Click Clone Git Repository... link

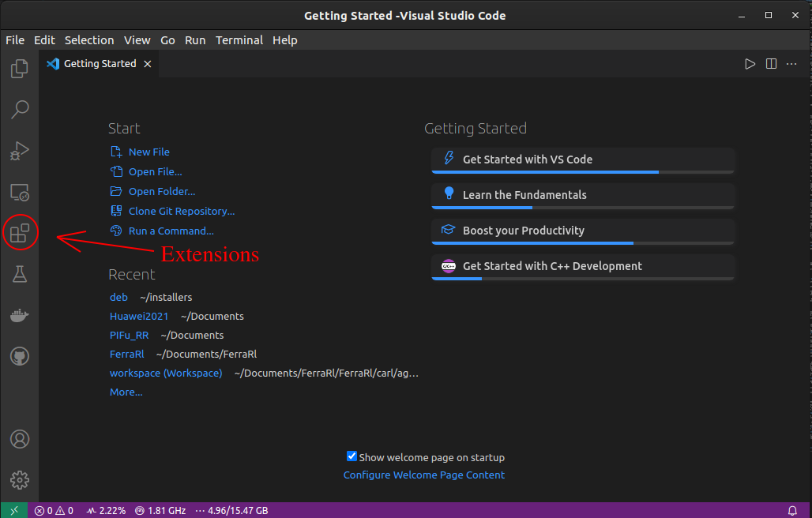[x=182, y=211]
